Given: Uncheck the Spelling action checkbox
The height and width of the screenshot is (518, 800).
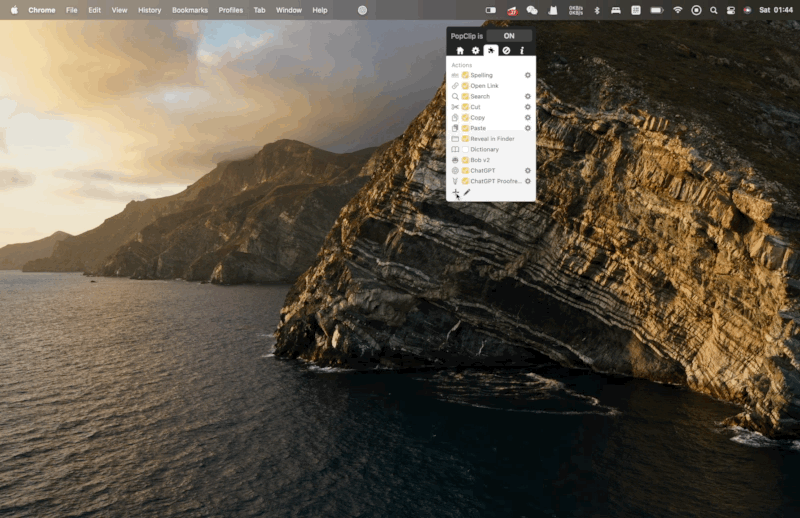Looking at the screenshot, I should (465, 75).
